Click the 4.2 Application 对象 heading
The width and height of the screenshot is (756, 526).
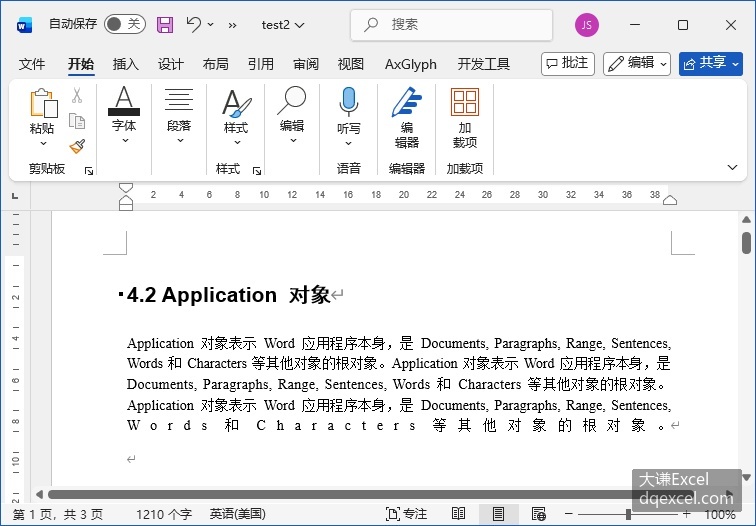229,295
